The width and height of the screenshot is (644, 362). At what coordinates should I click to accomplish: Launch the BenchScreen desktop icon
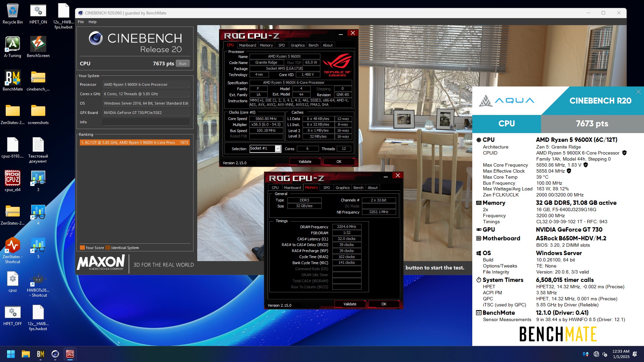point(38,47)
